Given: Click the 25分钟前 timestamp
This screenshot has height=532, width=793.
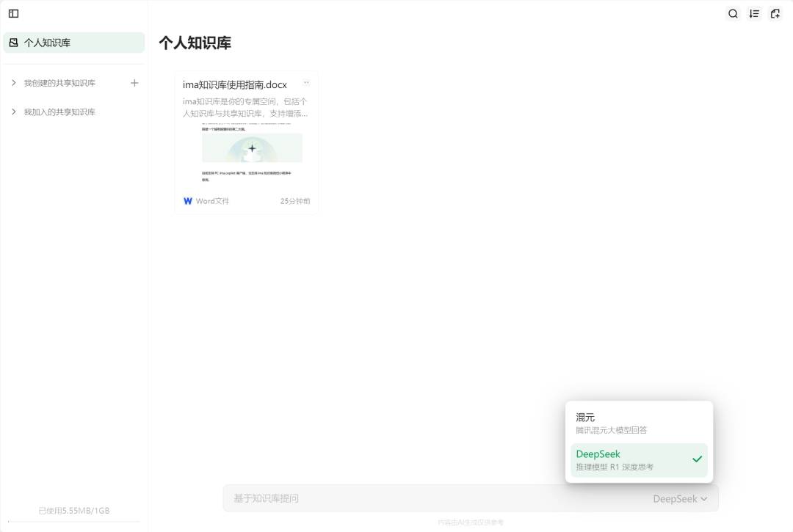Looking at the screenshot, I should coord(295,201).
